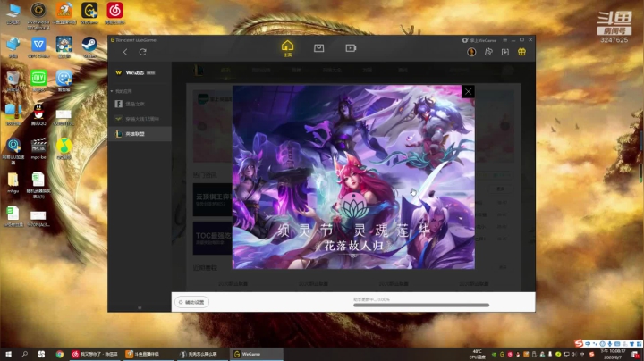
Task: Open the WeGame title bar menu icon
Action: point(504,40)
